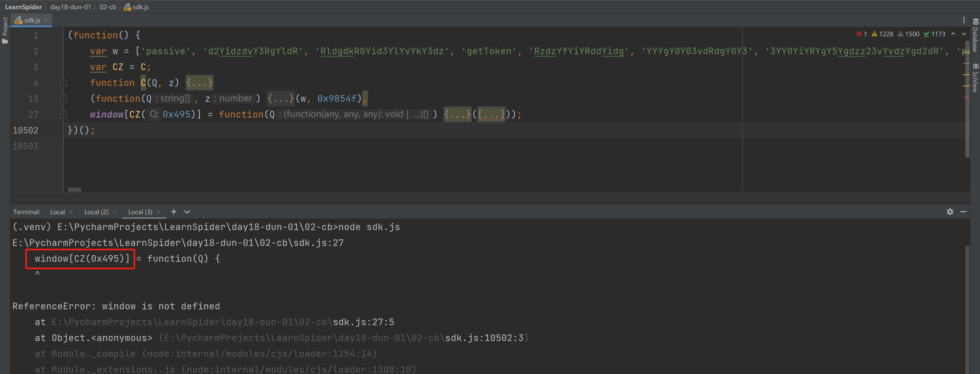The height and width of the screenshot is (374, 980).
Task: Click 'var CZ = C;' statement
Action: 121,67
